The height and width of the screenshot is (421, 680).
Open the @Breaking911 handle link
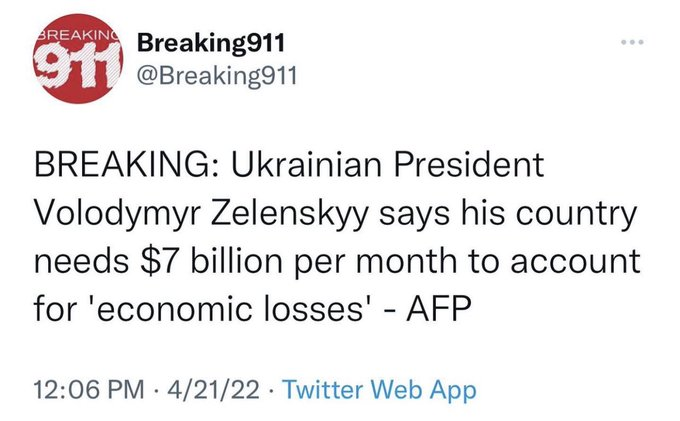click(214, 76)
